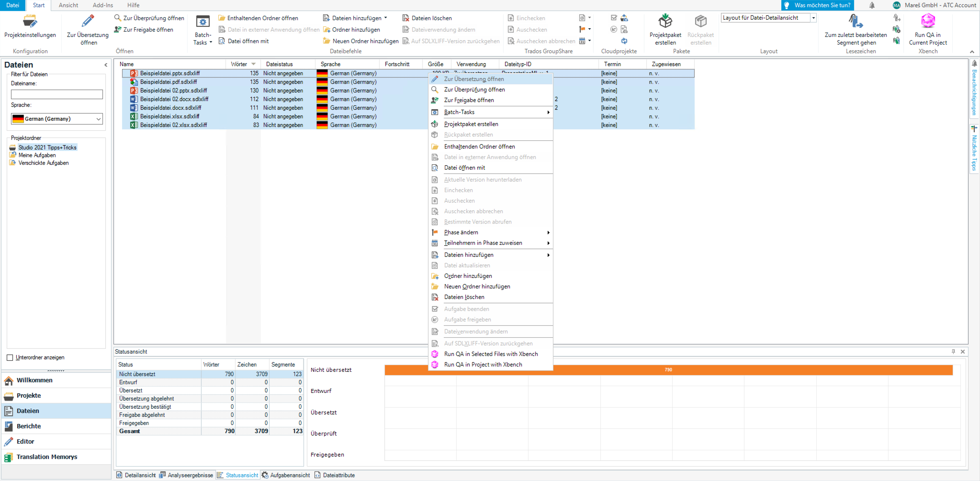Select file Beispieldatei.pdf.sdlxliff

169,82
